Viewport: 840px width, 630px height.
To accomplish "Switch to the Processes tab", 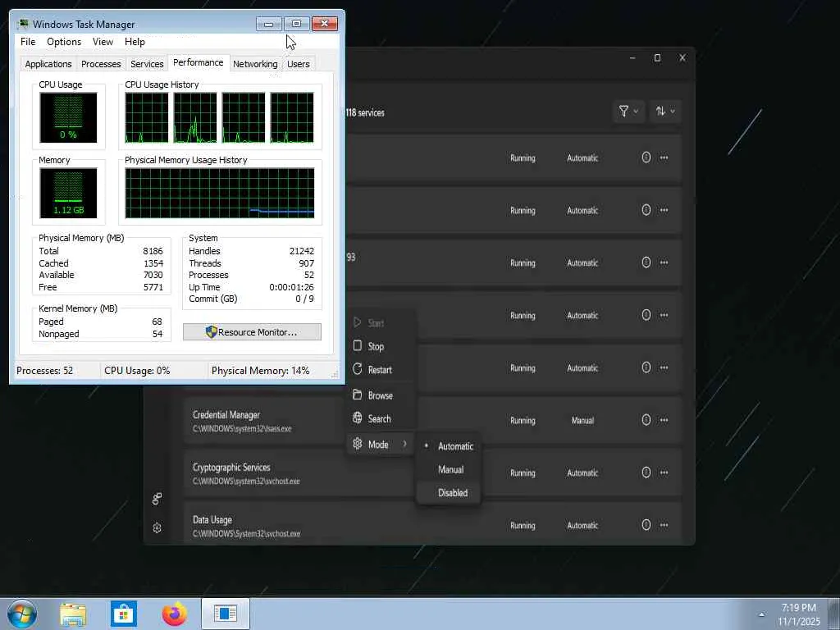I will pyautogui.click(x=101, y=64).
